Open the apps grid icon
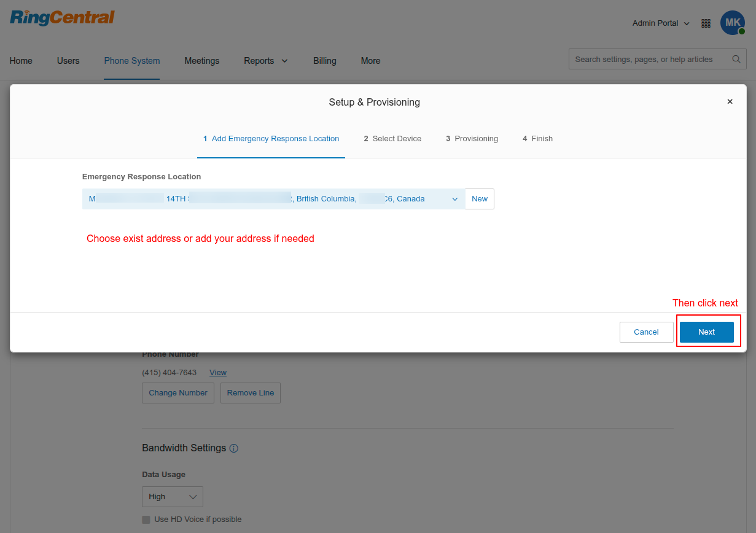Viewport: 756px width, 533px height. 706,23
